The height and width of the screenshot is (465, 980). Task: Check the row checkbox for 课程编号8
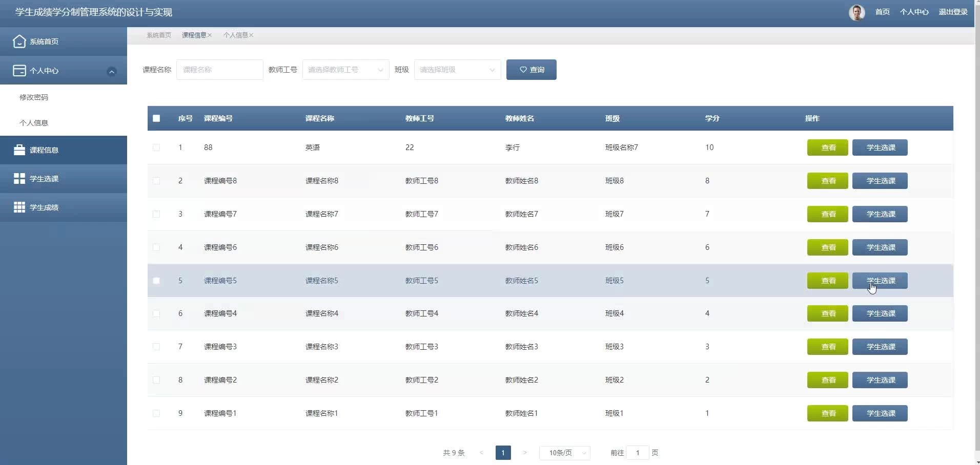pyautogui.click(x=156, y=181)
